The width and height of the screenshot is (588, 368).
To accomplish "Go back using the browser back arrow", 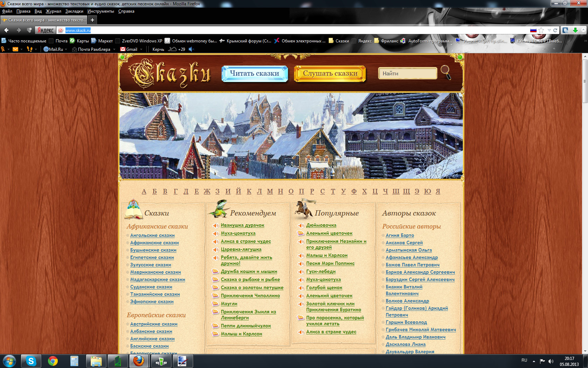I will pos(6,30).
